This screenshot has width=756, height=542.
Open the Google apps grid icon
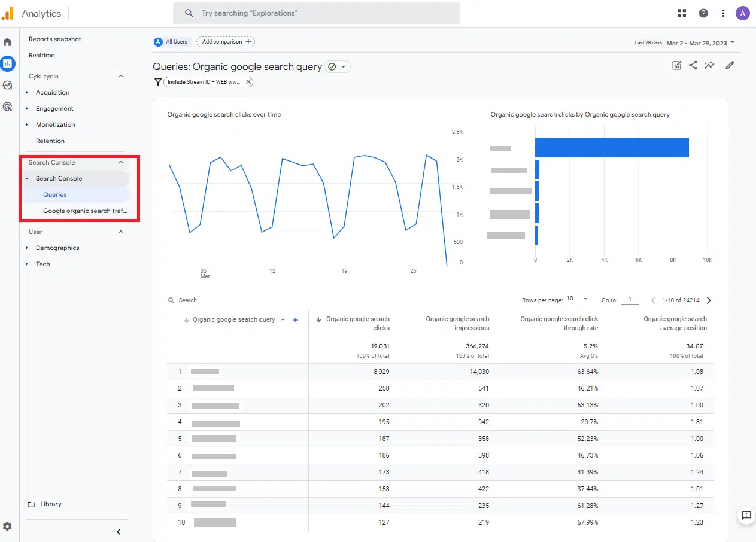[x=682, y=13]
